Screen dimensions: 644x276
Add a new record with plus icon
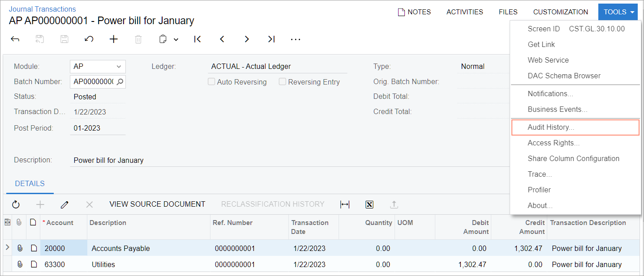coord(114,39)
